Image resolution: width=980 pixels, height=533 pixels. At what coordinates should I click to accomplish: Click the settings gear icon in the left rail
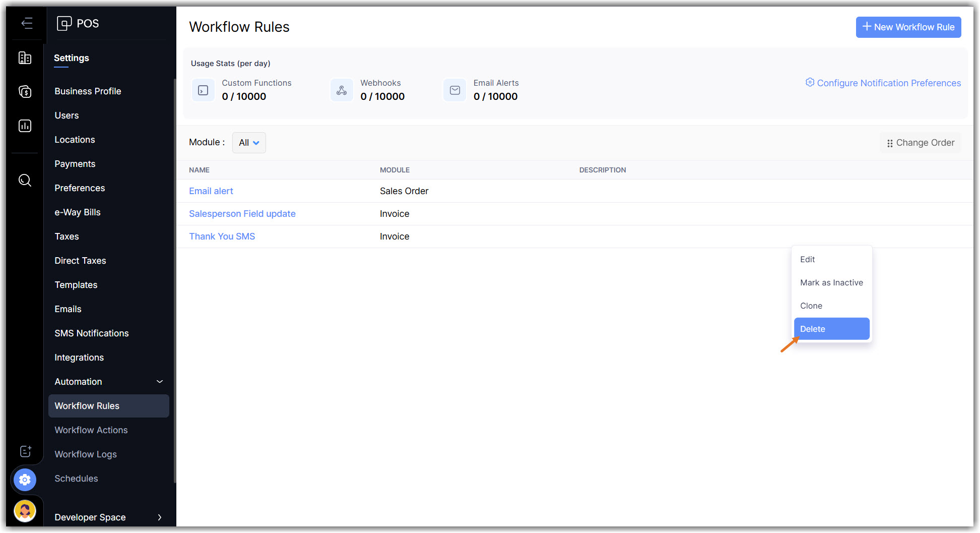[25, 480]
